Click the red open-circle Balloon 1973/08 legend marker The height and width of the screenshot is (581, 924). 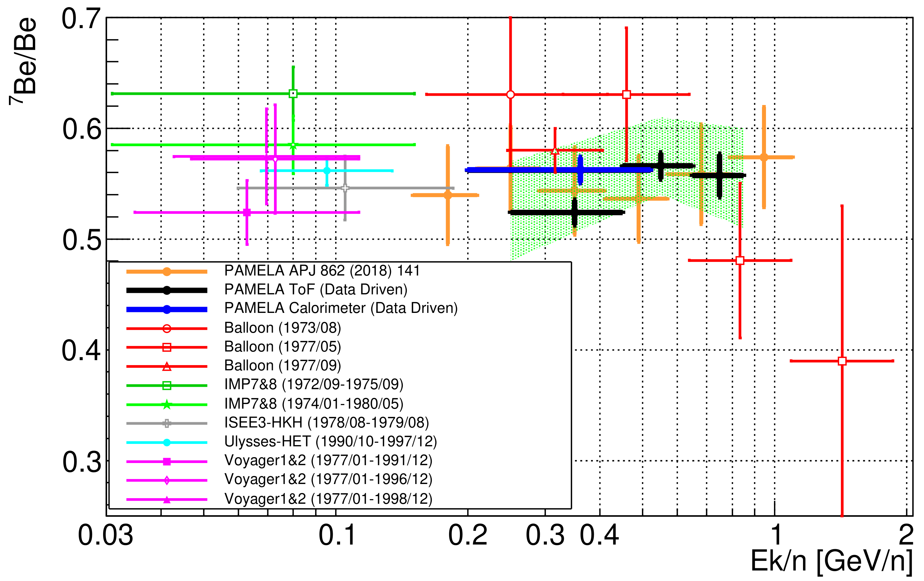click(167, 328)
